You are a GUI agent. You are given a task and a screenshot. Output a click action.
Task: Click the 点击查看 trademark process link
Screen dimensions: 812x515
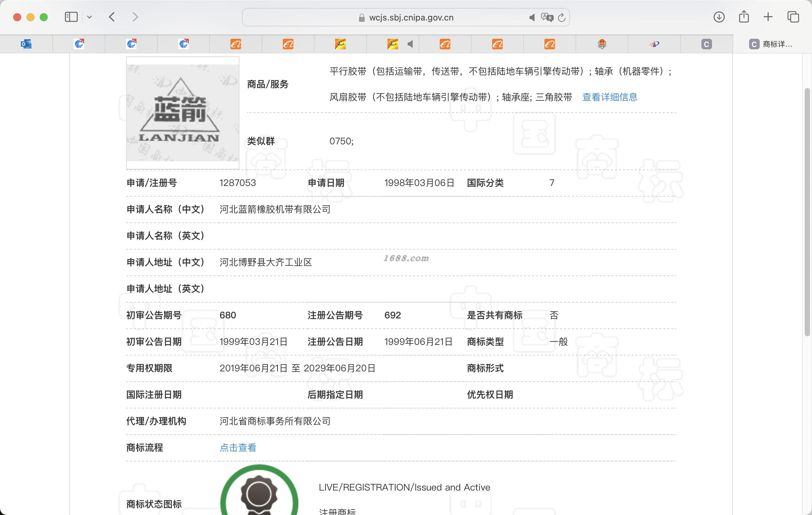[x=238, y=447]
